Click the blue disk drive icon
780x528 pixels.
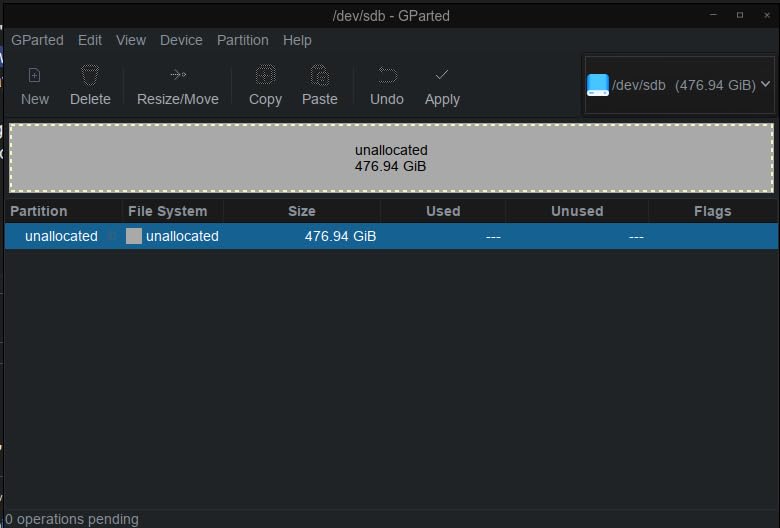(x=597, y=85)
